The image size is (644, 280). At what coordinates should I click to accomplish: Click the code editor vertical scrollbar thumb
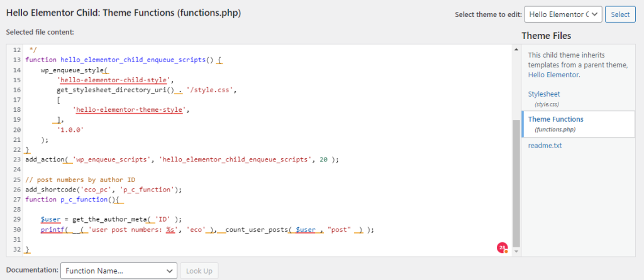(516, 182)
